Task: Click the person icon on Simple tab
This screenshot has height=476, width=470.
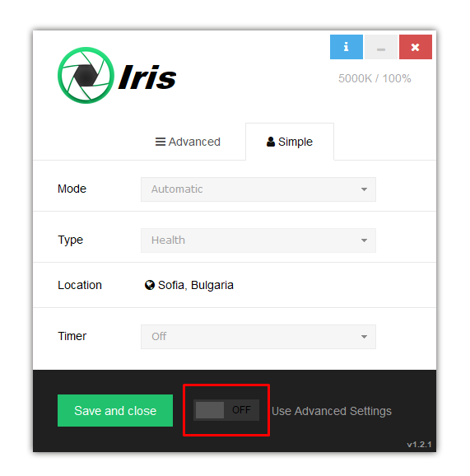Action: tap(271, 142)
